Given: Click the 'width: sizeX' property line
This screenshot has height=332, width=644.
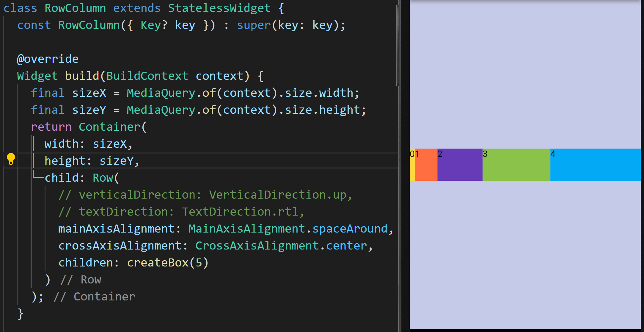Looking at the screenshot, I should click(x=88, y=144).
